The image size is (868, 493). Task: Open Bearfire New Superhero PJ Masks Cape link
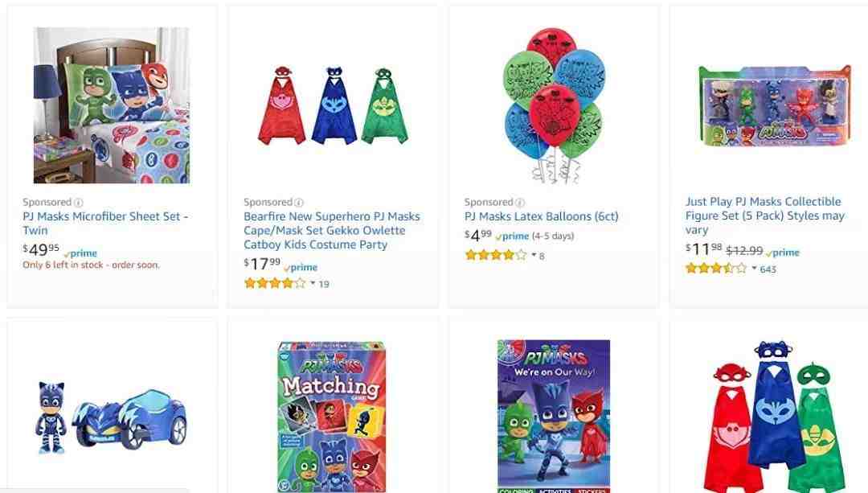(x=332, y=231)
